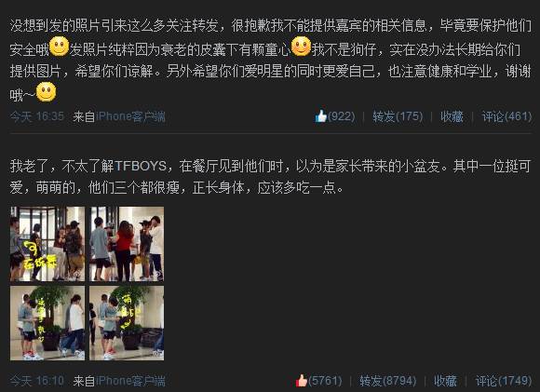Click the red thumbs-up with 5761 likes
The height and width of the screenshot is (392, 540).
[319, 381]
